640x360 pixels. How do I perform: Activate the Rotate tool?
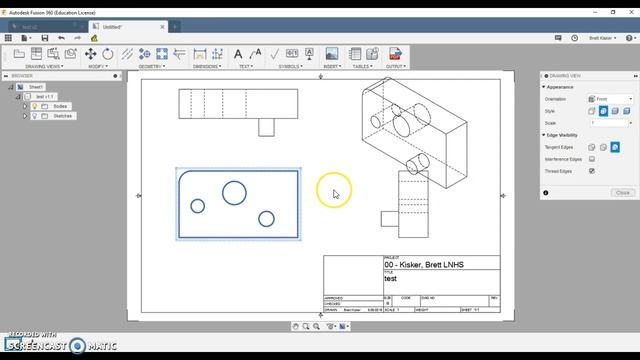click(x=108, y=54)
